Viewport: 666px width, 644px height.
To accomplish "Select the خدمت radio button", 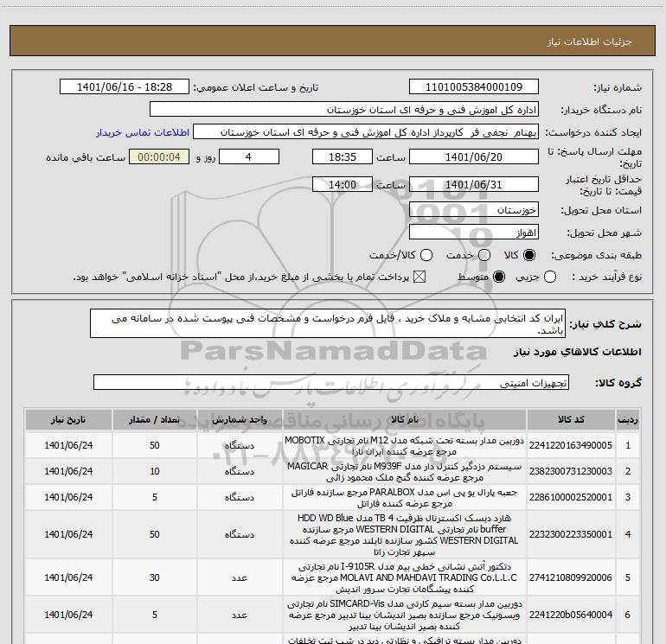I will click(x=484, y=255).
